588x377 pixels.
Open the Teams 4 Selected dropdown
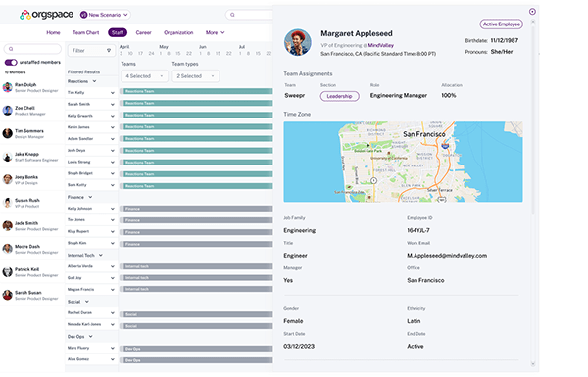pos(144,76)
